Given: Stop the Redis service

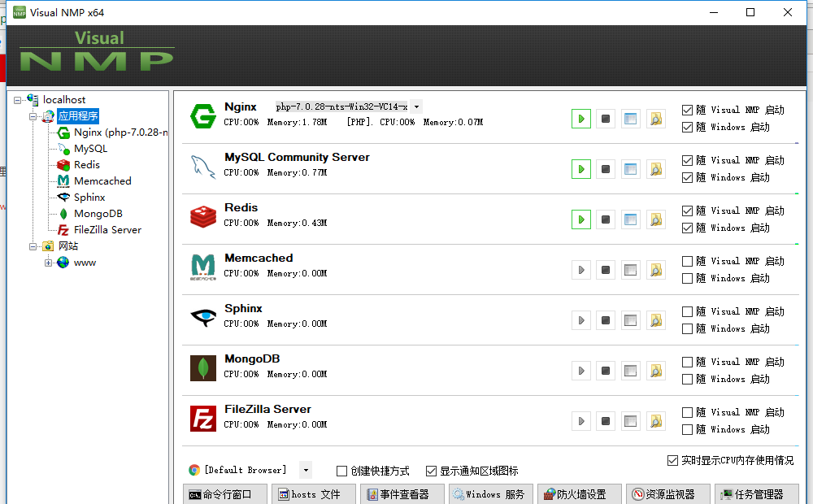Looking at the screenshot, I should [x=606, y=219].
